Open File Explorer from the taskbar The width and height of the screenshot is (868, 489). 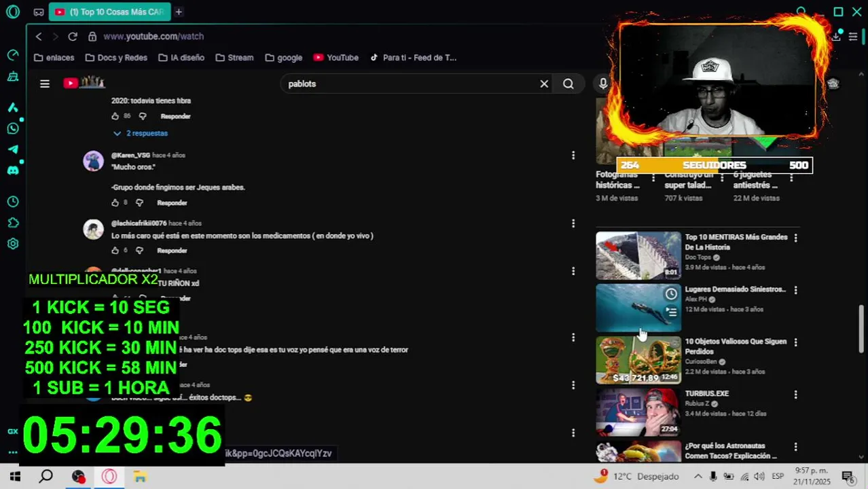point(140,477)
